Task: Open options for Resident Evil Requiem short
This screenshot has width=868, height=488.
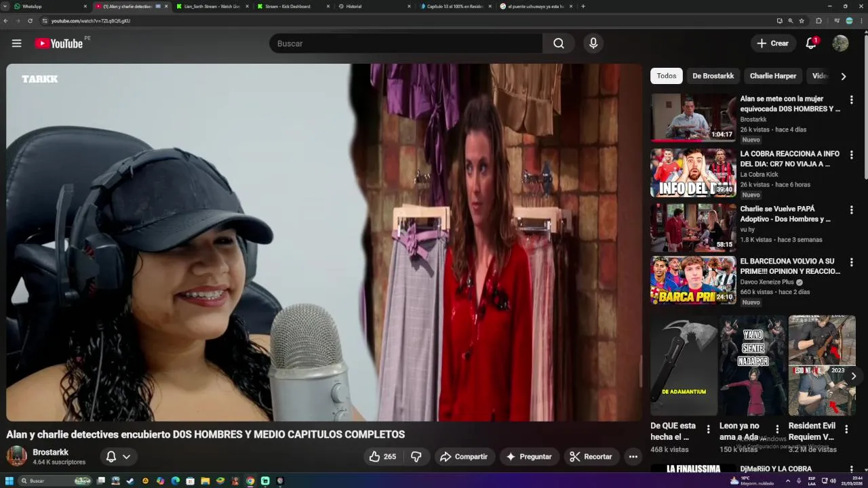Action: pos(846,429)
